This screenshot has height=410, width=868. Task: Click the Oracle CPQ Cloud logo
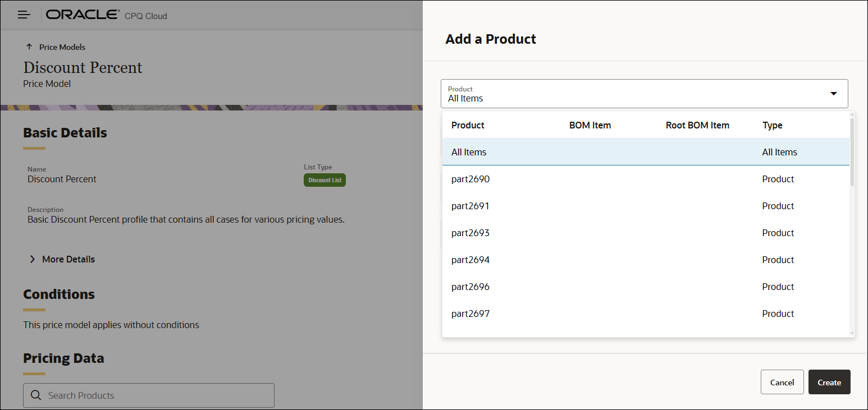pyautogui.click(x=83, y=14)
